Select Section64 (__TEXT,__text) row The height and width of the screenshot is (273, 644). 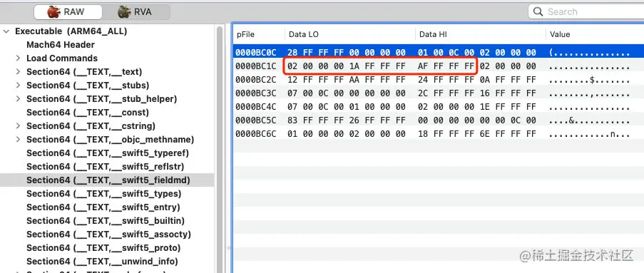pos(84,72)
